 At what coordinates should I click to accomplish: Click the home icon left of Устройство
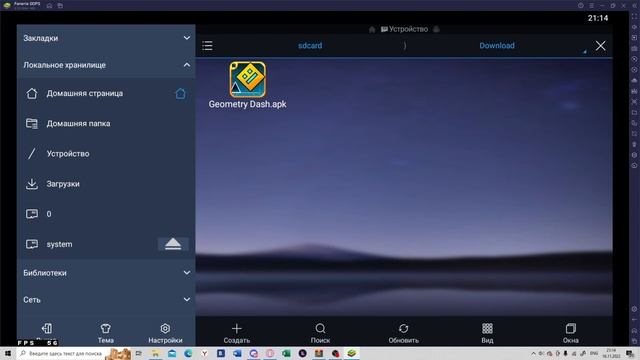click(372, 29)
